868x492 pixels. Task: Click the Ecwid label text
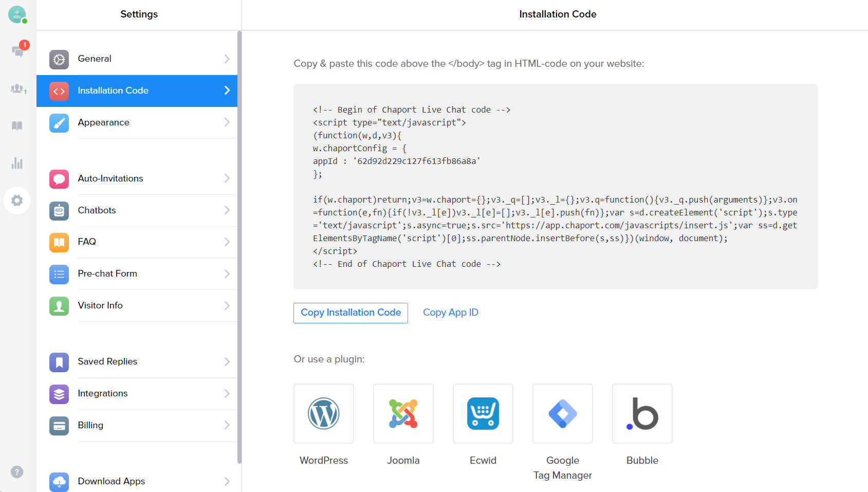pyautogui.click(x=483, y=460)
